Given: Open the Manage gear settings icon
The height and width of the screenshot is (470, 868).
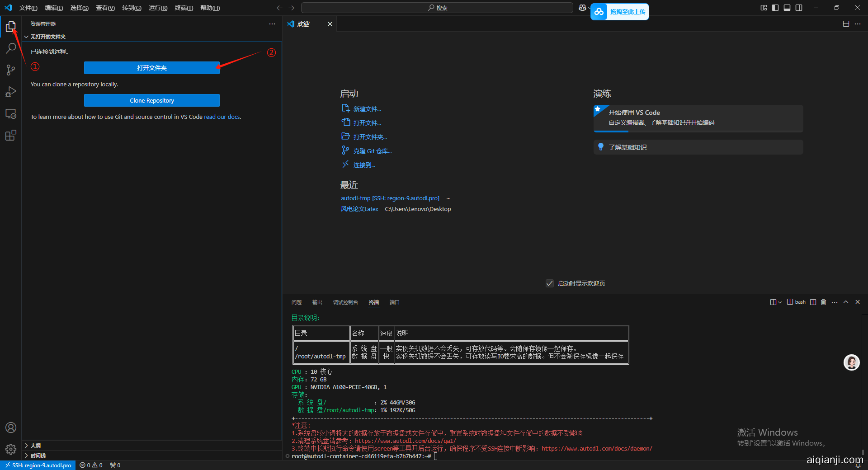Looking at the screenshot, I should point(11,449).
